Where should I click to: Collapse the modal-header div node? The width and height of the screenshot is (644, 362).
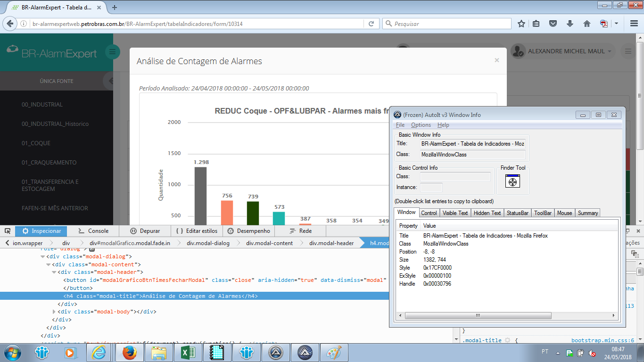tap(54, 272)
